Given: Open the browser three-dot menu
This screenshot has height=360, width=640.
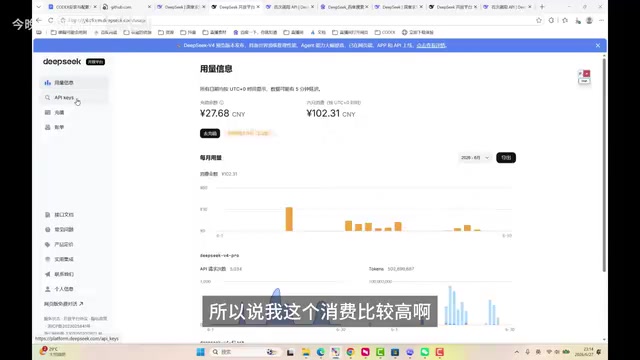Looking at the screenshot, I should click(x=601, y=20).
